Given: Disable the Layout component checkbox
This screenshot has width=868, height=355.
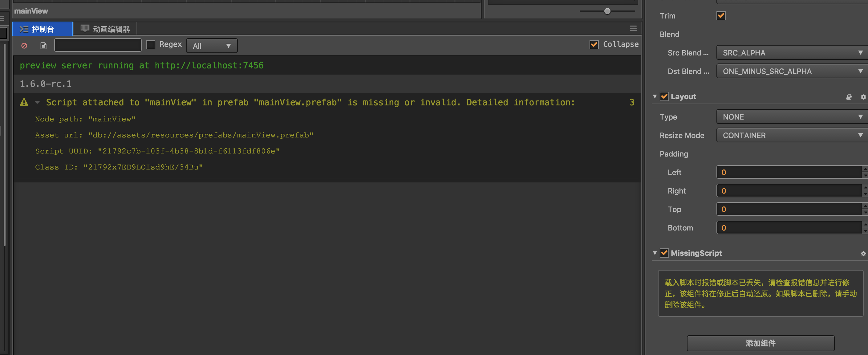Looking at the screenshot, I should (664, 97).
